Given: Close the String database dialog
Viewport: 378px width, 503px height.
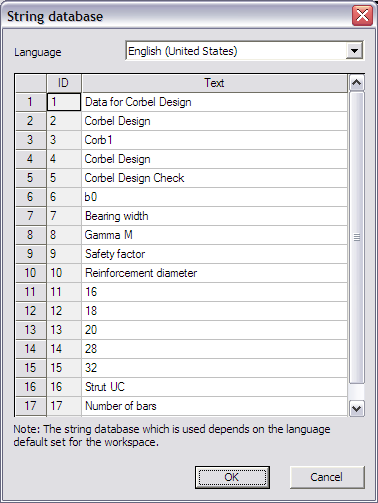Looking at the screenshot, I should point(362,15).
